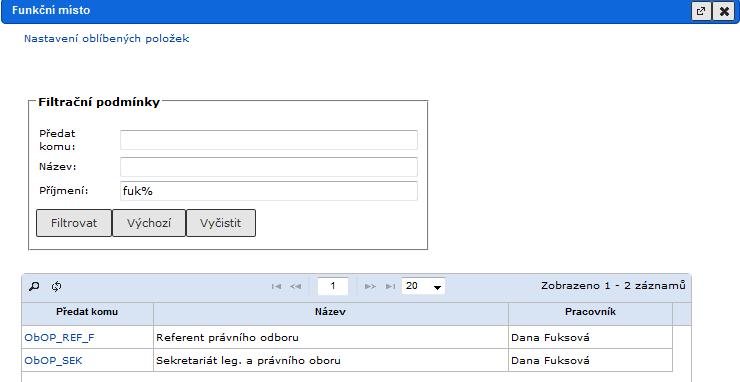Image resolution: width=740 pixels, height=382 pixels.
Task: Open the rows-per-page dropdown showing 20
Action: [x=423, y=286]
